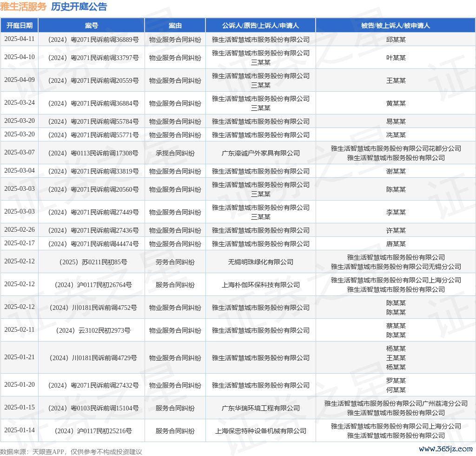The width and height of the screenshot is (476, 456).
Task: Click the 历史开庭公告 heading
Action: pyautogui.click(x=79, y=7)
